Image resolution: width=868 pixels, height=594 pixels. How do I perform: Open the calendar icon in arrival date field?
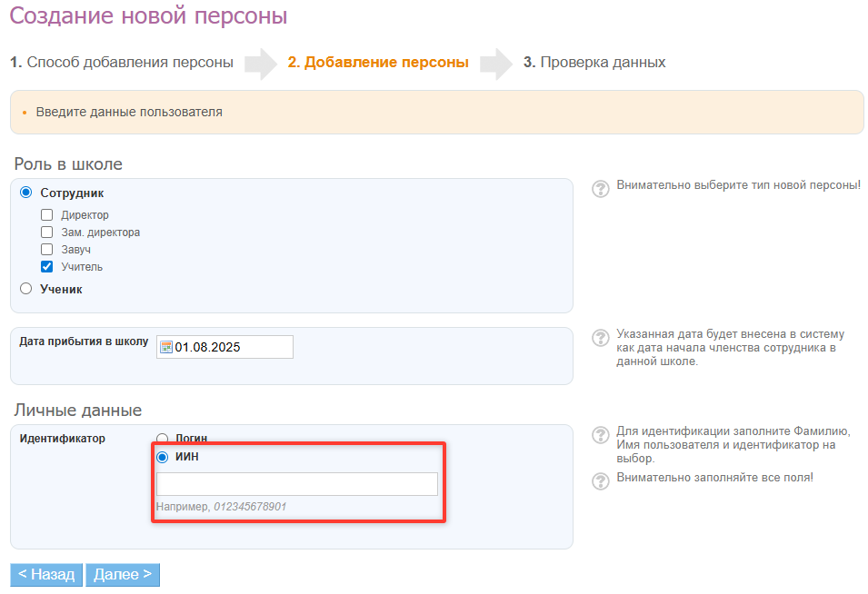click(166, 347)
